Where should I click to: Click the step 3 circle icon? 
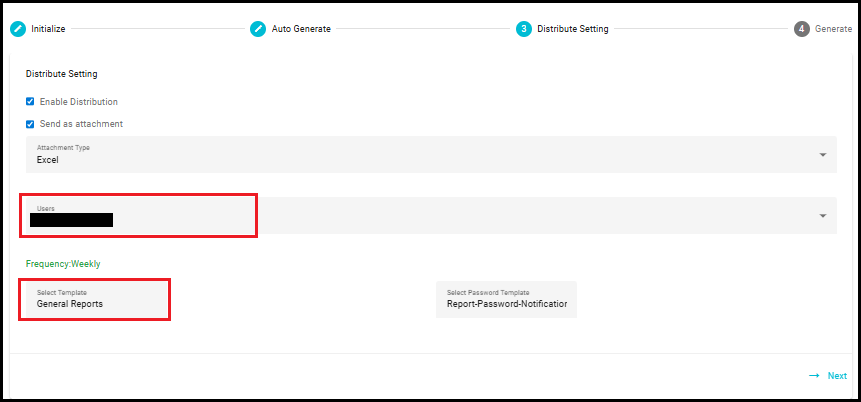pyautogui.click(x=524, y=29)
